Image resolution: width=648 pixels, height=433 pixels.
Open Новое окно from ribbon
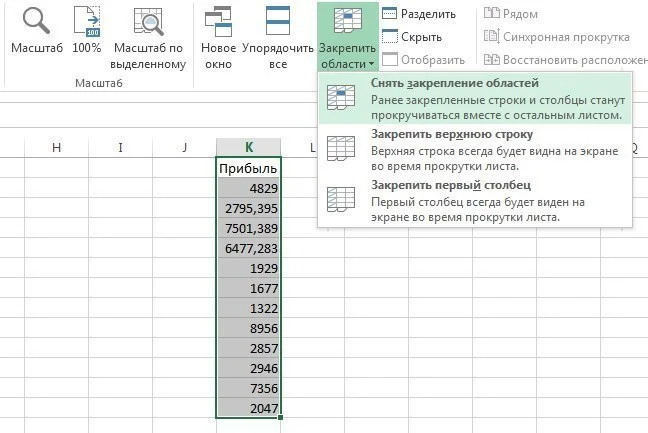pos(218,20)
